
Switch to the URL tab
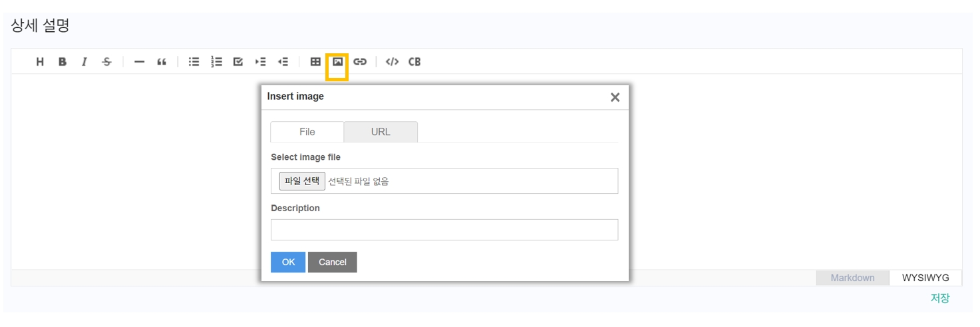click(381, 132)
